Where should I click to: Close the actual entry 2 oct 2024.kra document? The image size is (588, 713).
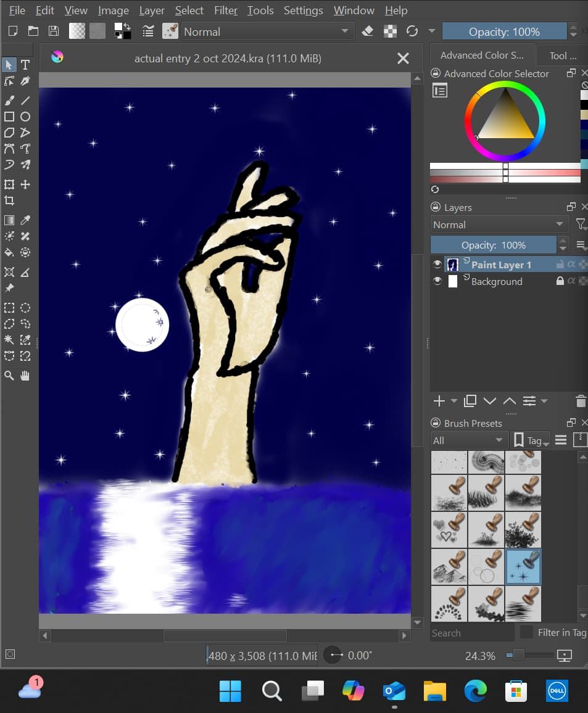click(x=403, y=58)
